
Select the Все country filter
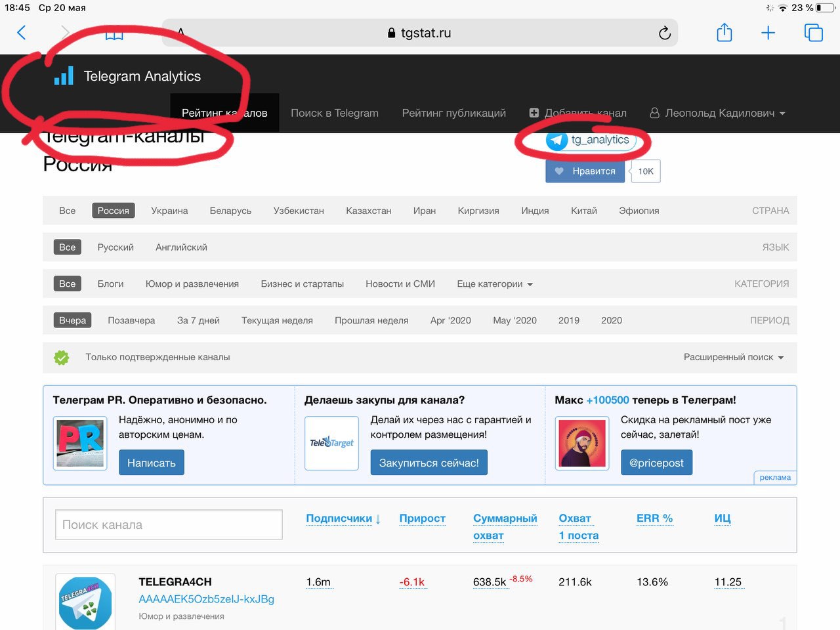(68, 211)
